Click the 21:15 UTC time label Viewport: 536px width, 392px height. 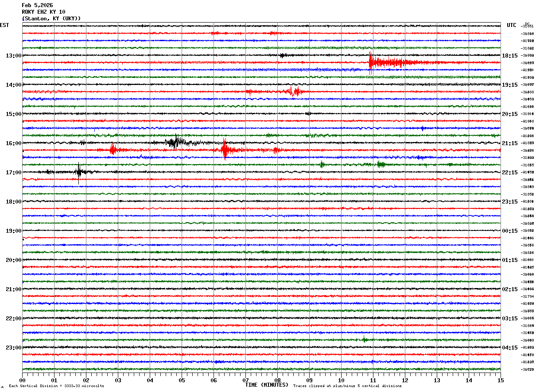click(x=509, y=143)
